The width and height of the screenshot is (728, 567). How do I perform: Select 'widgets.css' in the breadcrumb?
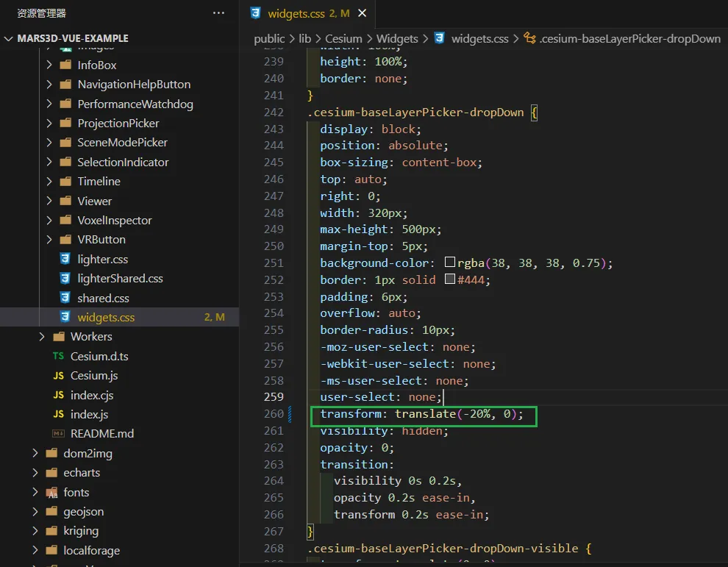tap(479, 38)
